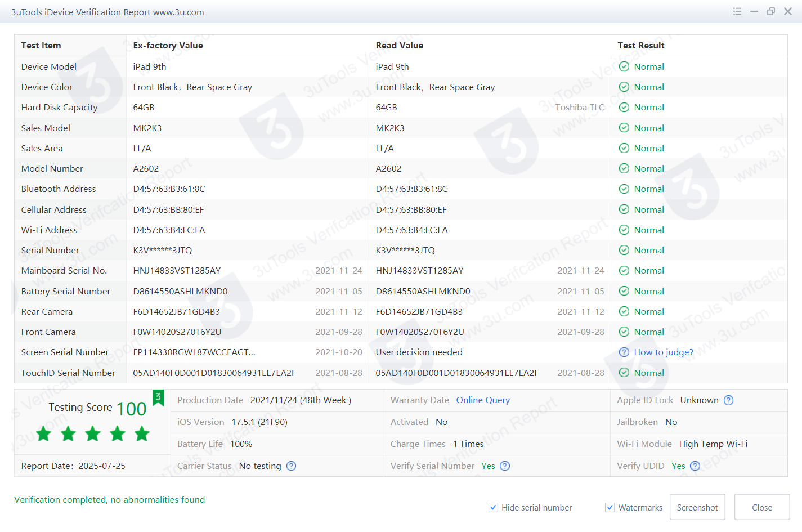
Task: Open the title bar menu list icon
Action: [737, 11]
